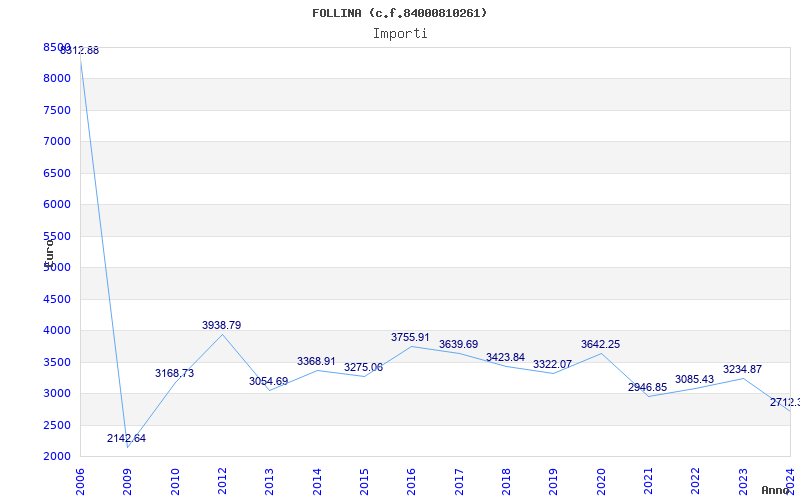Click the y-axis value 2500
This screenshot has width=800, height=500.
coord(57,425)
